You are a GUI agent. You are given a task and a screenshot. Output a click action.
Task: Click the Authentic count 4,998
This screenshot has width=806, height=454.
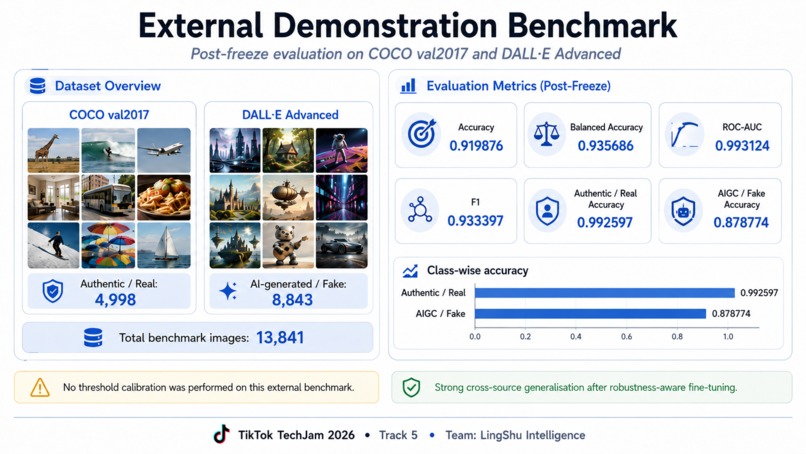click(115, 300)
